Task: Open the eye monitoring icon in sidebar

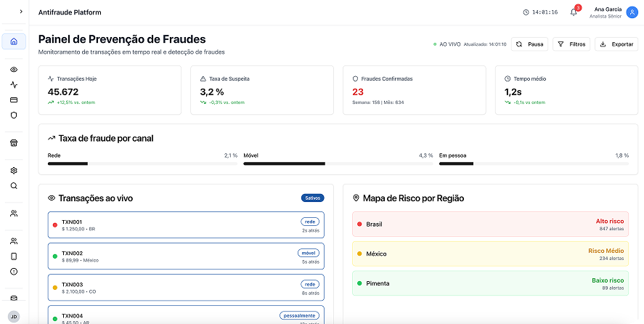Action: point(14,70)
